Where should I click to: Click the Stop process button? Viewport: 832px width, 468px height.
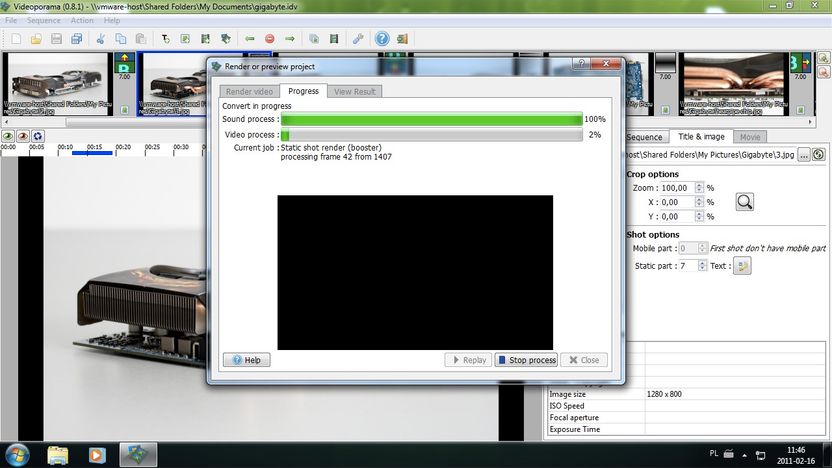click(x=526, y=360)
